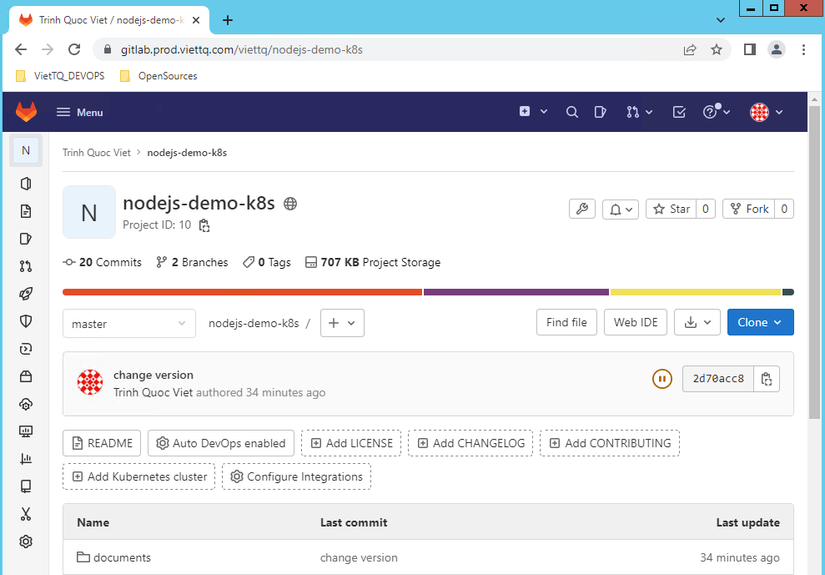Open the GitLab Menu
Screen dimensions: 825x575
[x=80, y=112]
